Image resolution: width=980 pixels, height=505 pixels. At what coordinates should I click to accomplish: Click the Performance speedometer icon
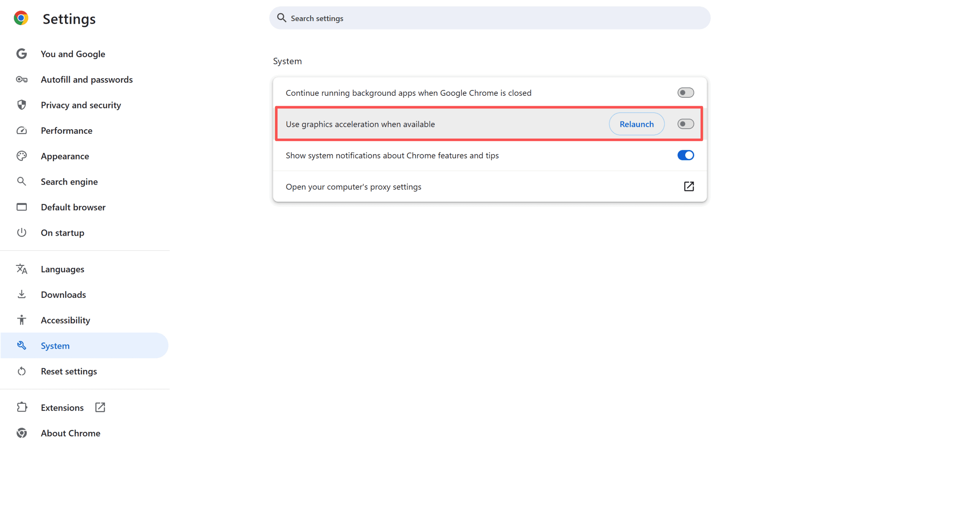tap(22, 131)
